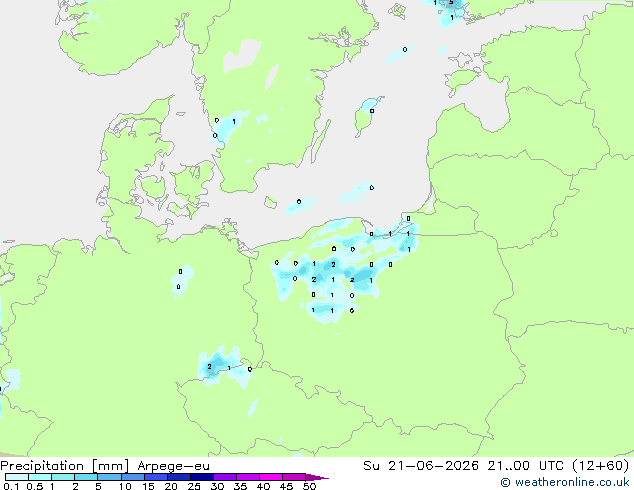Click the 0.5–1 mm legend color swatch

coord(40,477)
